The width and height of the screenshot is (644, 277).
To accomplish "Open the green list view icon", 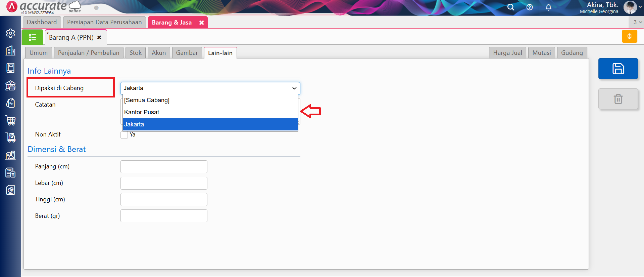I will click(32, 37).
